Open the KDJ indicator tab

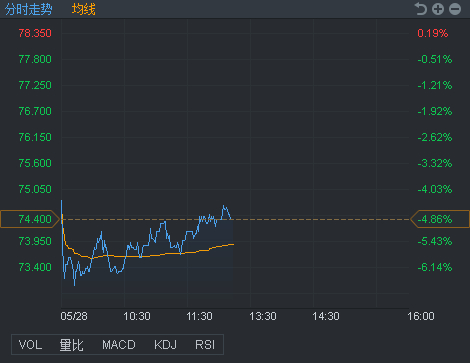(x=165, y=345)
